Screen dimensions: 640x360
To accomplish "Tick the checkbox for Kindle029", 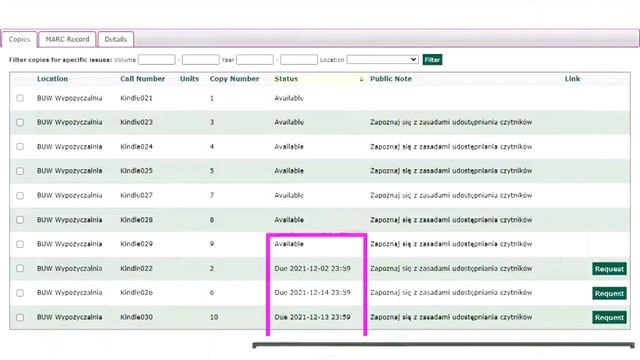I will pyautogui.click(x=20, y=244).
